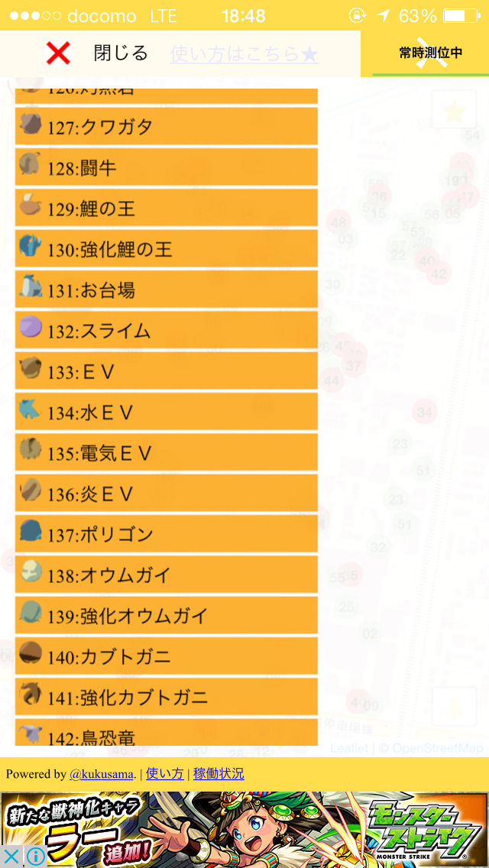Tap the 131:お台場 monster icon

[x=30, y=287]
